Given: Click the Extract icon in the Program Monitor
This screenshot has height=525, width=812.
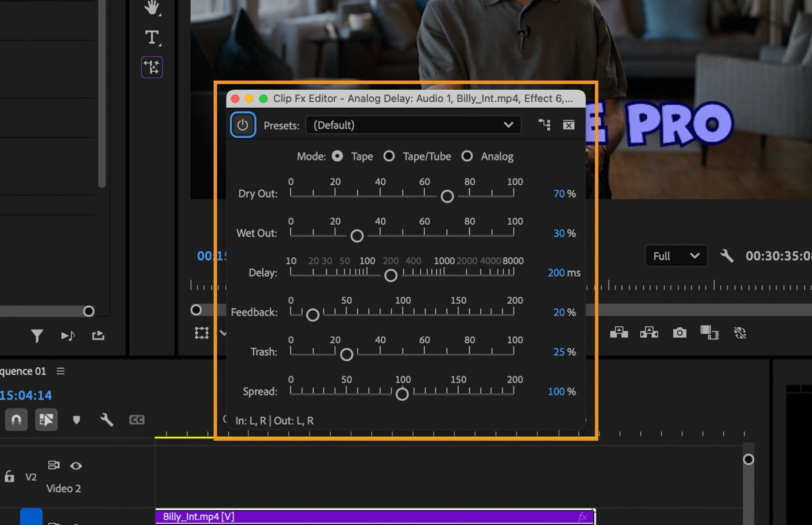Looking at the screenshot, I should pyautogui.click(x=649, y=333).
